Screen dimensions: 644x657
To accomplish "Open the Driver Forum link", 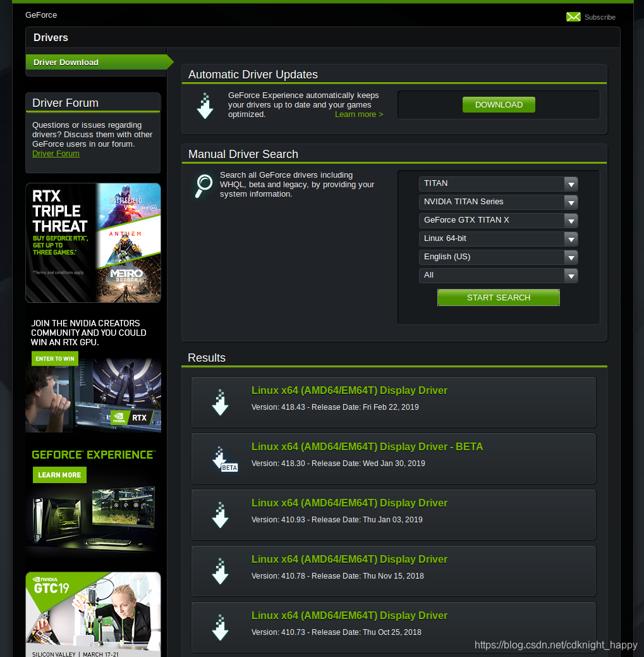I will [x=56, y=154].
